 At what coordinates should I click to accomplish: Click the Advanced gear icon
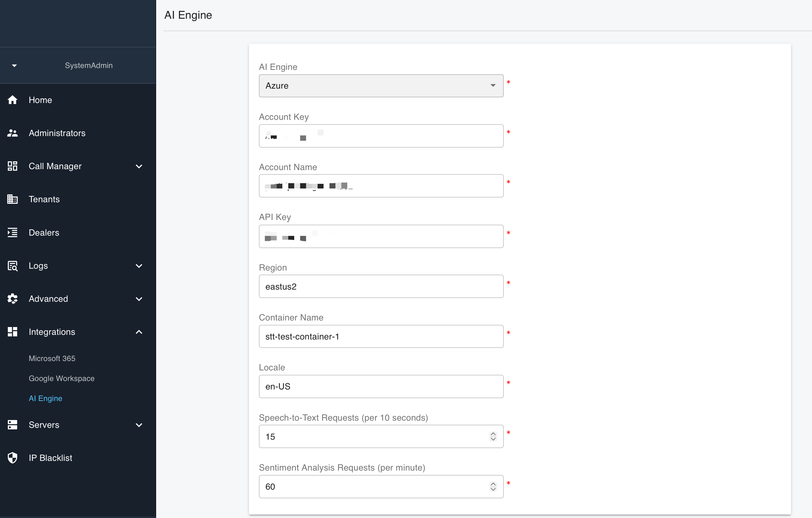tap(12, 299)
